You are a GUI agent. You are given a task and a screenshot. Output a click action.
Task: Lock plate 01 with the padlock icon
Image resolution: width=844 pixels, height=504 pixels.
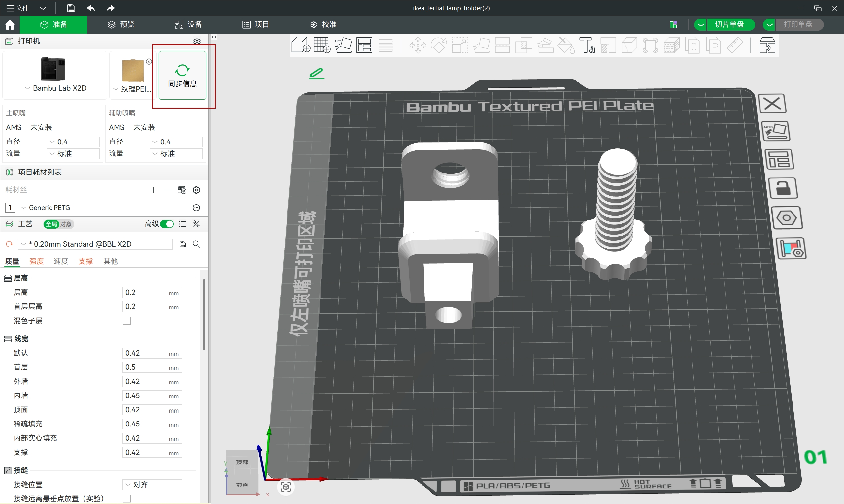tap(783, 188)
